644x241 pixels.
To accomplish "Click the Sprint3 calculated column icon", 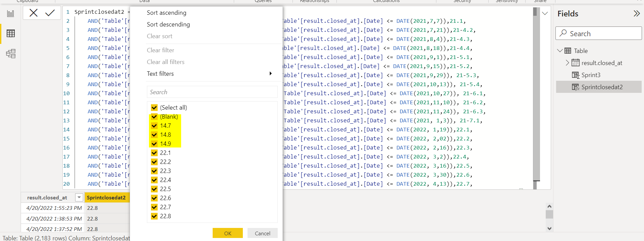I will [576, 75].
